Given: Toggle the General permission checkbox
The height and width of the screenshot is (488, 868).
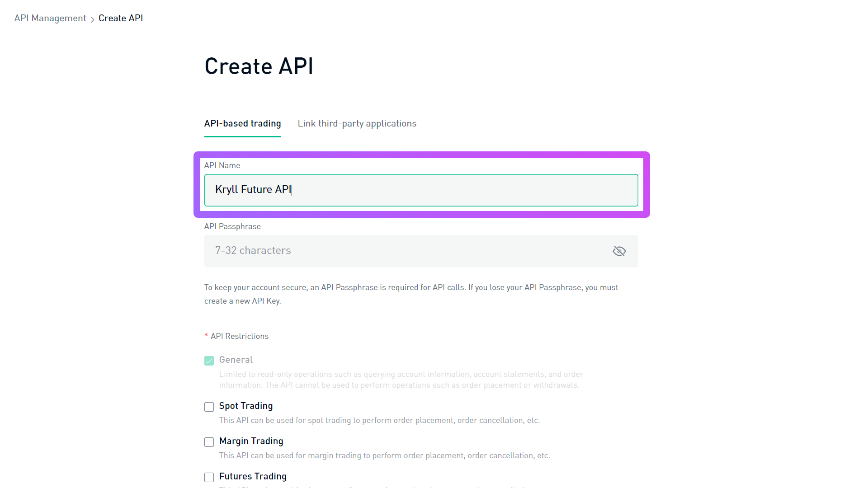Looking at the screenshot, I should pyautogui.click(x=209, y=361).
